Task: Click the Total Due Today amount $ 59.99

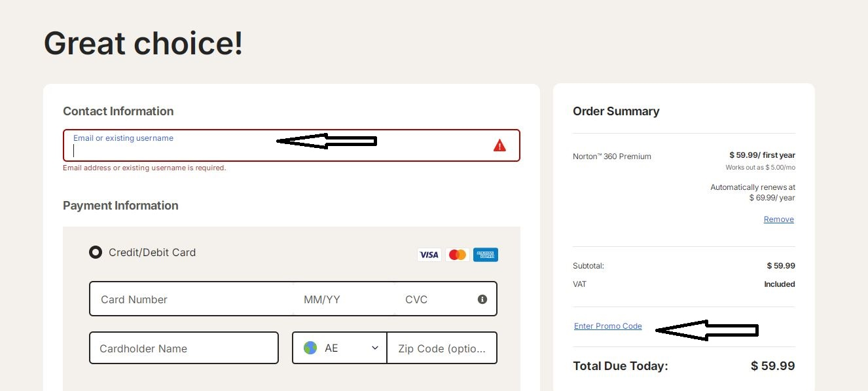Action: coord(773,366)
